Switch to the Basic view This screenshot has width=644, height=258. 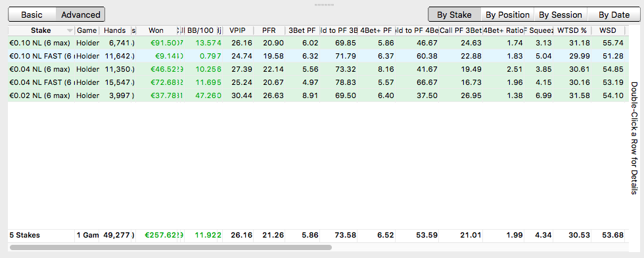tap(32, 14)
